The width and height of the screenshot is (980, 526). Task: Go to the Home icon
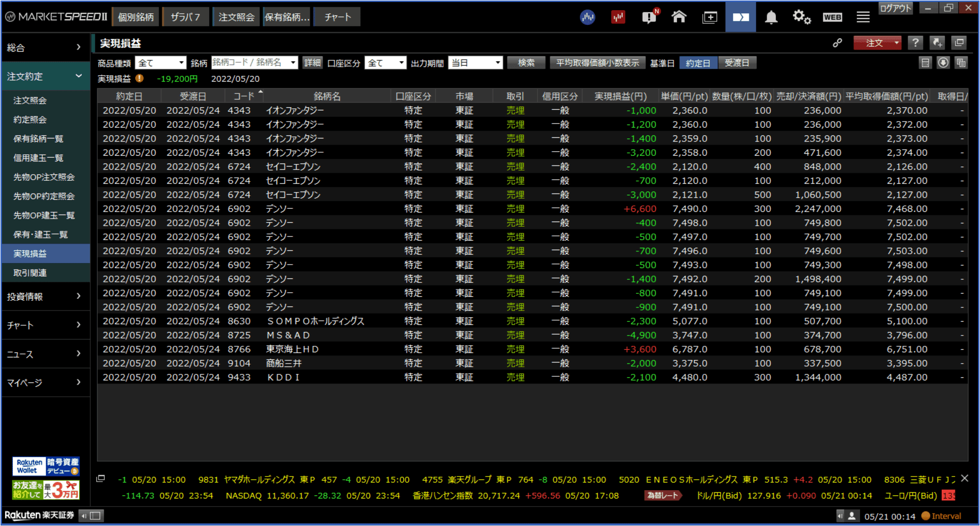pyautogui.click(x=679, y=17)
